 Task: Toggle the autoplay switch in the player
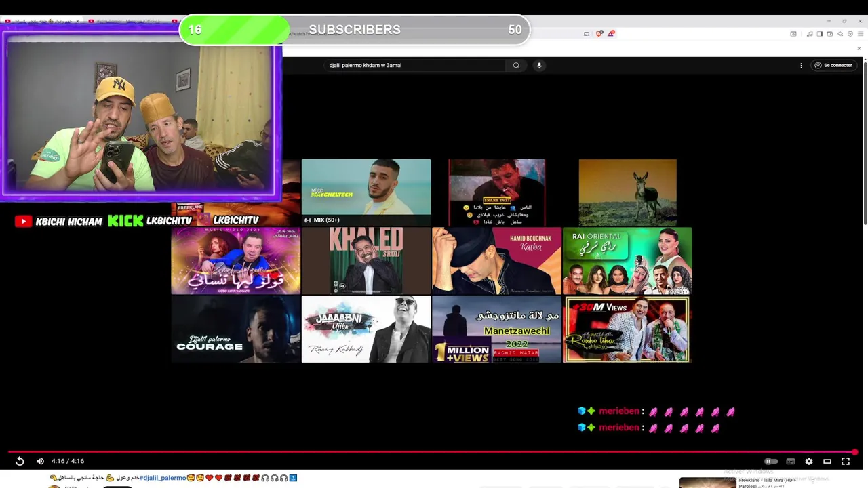coord(771,461)
